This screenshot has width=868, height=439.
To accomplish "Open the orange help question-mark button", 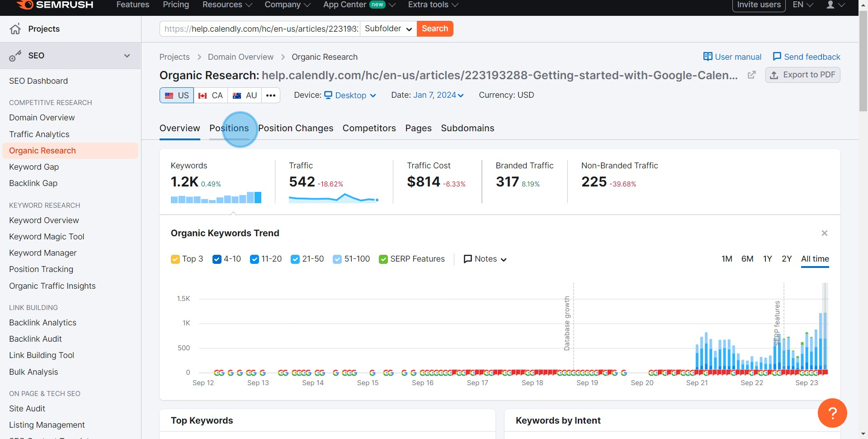I will coord(832,413).
